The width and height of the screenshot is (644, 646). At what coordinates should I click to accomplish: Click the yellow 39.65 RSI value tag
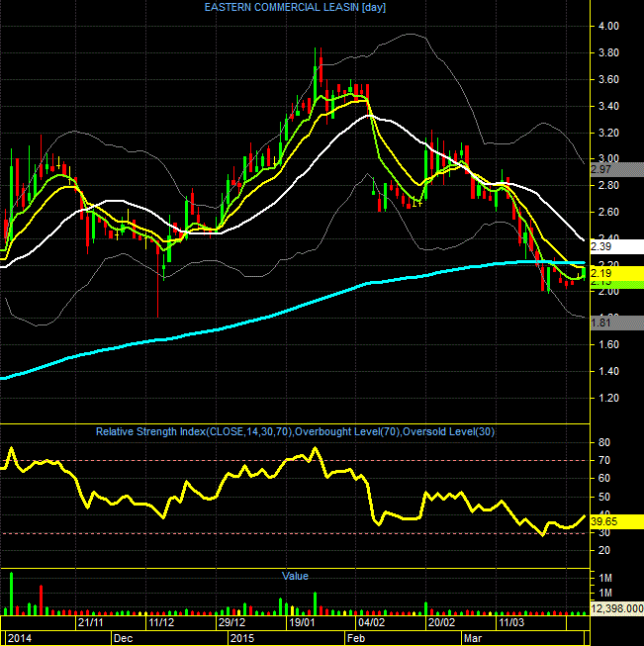click(x=617, y=521)
